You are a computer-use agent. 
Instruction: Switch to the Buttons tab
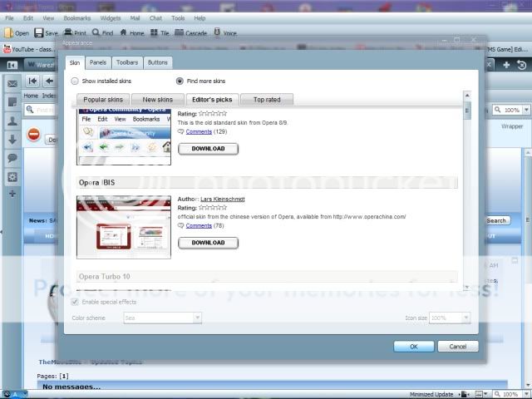158,62
